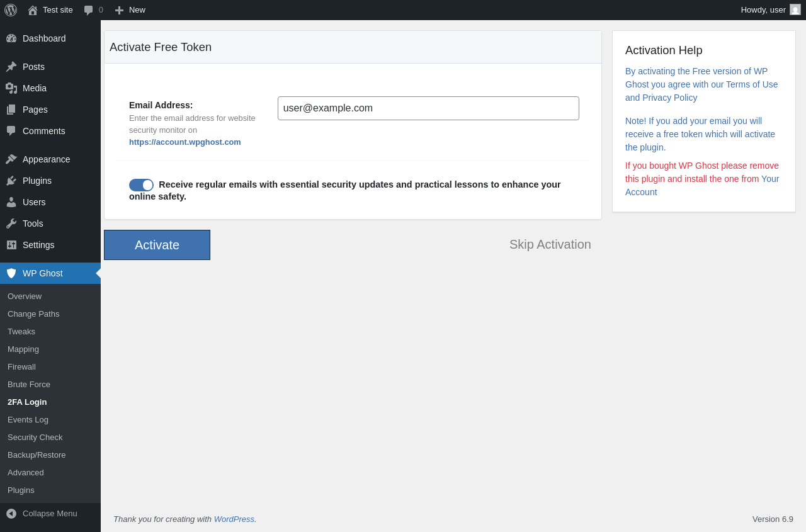
Task: Click the Appearance paintbrush icon
Action: click(x=11, y=159)
